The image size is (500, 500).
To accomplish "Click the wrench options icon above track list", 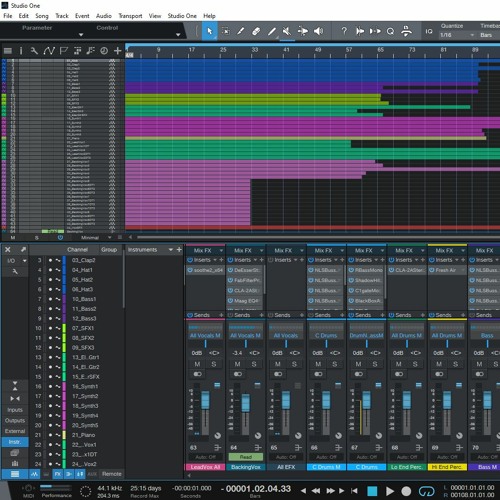I will pyautogui.click(x=34, y=51).
